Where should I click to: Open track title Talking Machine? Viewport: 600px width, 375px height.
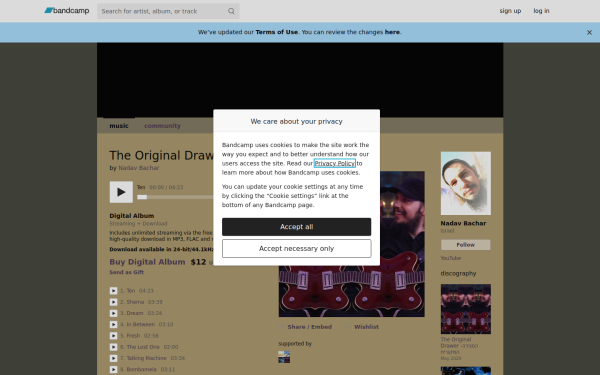point(147,358)
